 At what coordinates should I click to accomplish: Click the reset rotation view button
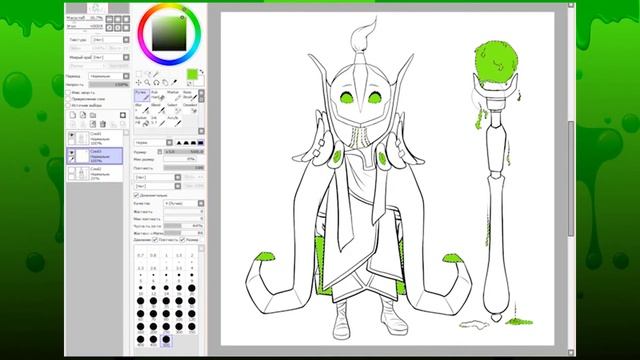pyautogui.click(x=126, y=28)
